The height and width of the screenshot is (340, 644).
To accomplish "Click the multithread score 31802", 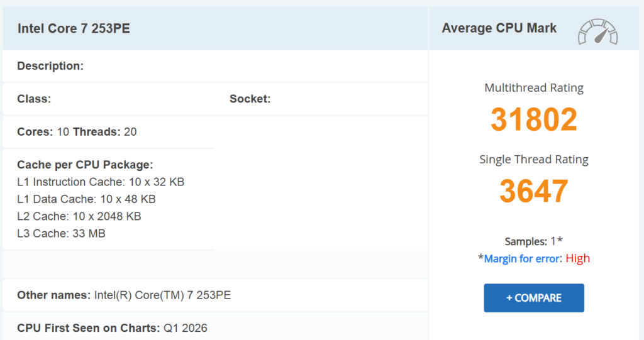I will coord(533,119).
